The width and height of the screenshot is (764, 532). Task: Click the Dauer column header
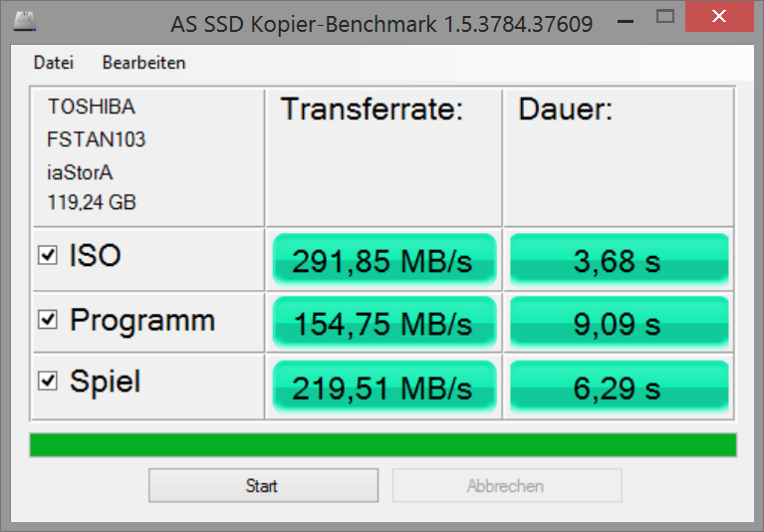coord(566,110)
